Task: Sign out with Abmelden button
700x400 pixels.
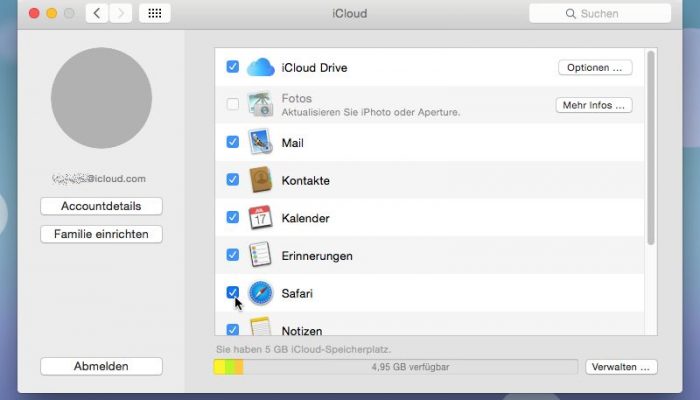Action: tap(101, 367)
